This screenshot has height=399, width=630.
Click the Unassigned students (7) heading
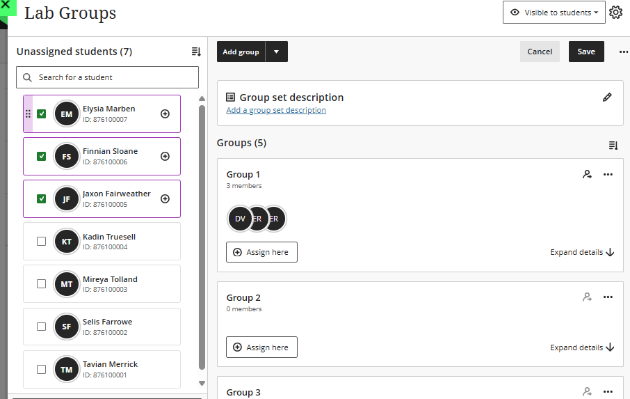click(x=74, y=51)
